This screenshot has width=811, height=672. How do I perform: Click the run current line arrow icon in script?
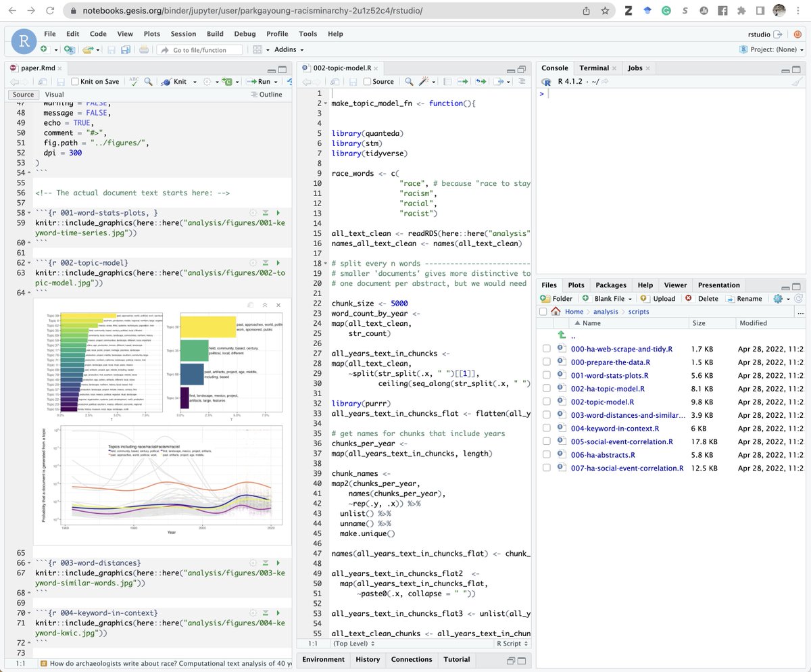pos(463,81)
